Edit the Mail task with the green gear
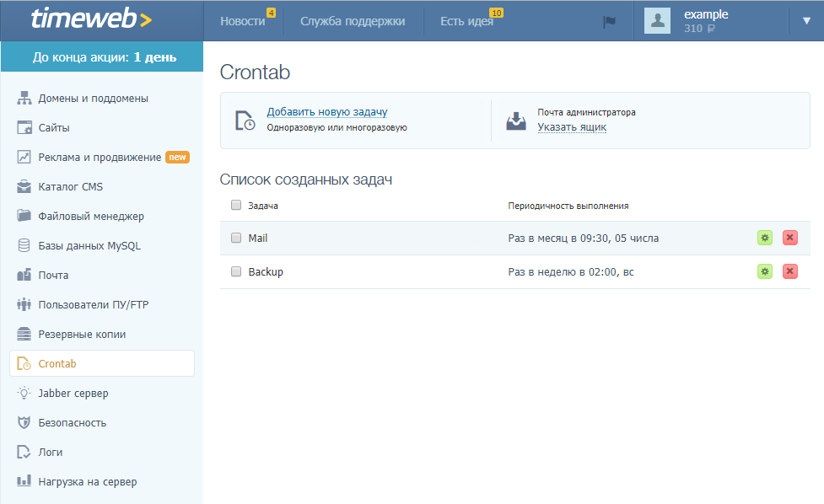The image size is (824, 504). tap(764, 238)
